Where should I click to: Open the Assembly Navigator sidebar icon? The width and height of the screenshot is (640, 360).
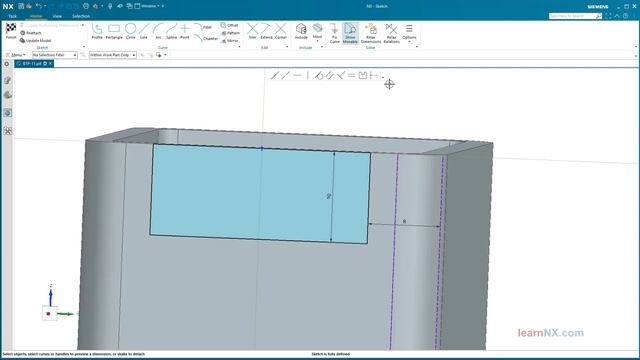click(x=7, y=95)
